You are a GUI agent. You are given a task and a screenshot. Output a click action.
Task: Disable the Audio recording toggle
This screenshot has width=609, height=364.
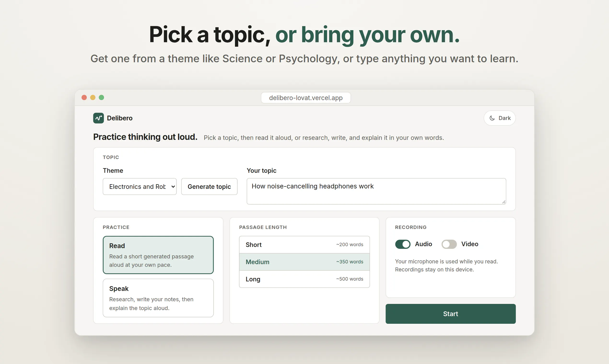point(403,244)
